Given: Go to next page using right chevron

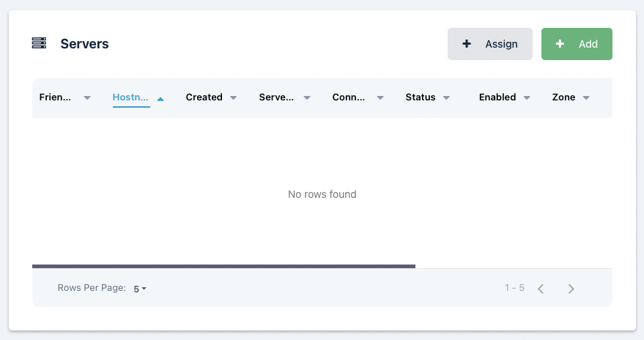Looking at the screenshot, I should [571, 289].
